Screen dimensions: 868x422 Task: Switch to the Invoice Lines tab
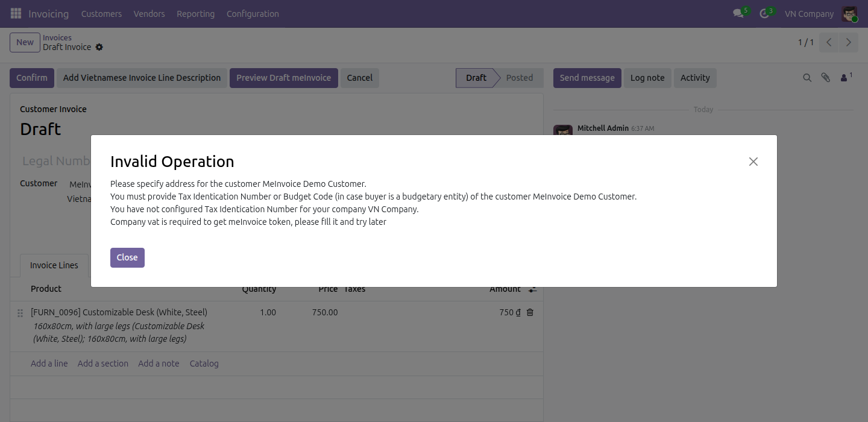(x=54, y=265)
